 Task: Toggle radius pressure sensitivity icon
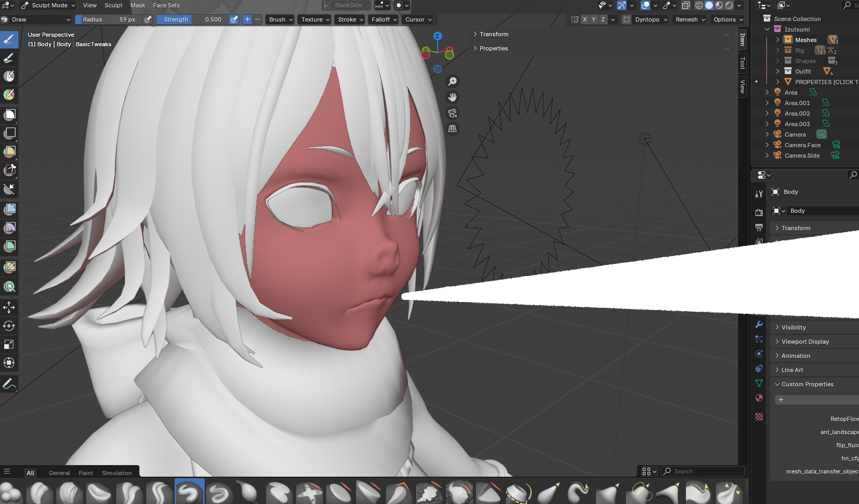tap(148, 19)
